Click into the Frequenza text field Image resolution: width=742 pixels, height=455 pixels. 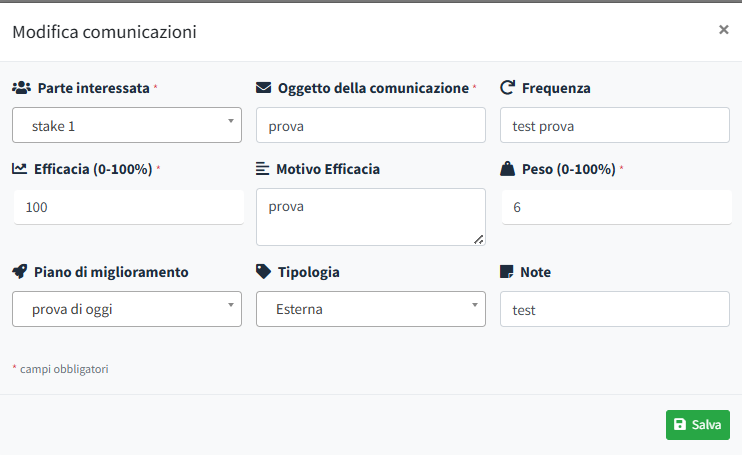(x=614, y=126)
